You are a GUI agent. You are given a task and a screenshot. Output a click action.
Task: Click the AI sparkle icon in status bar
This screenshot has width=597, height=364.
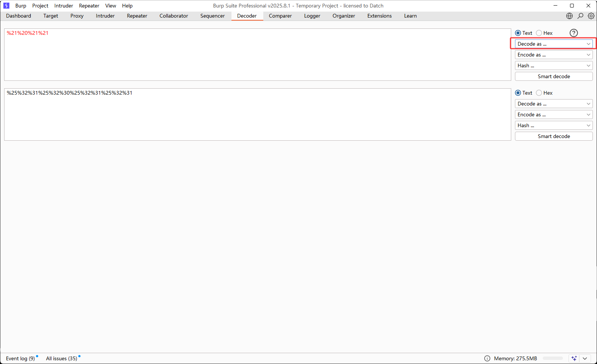pyautogui.click(x=574, y=358)
